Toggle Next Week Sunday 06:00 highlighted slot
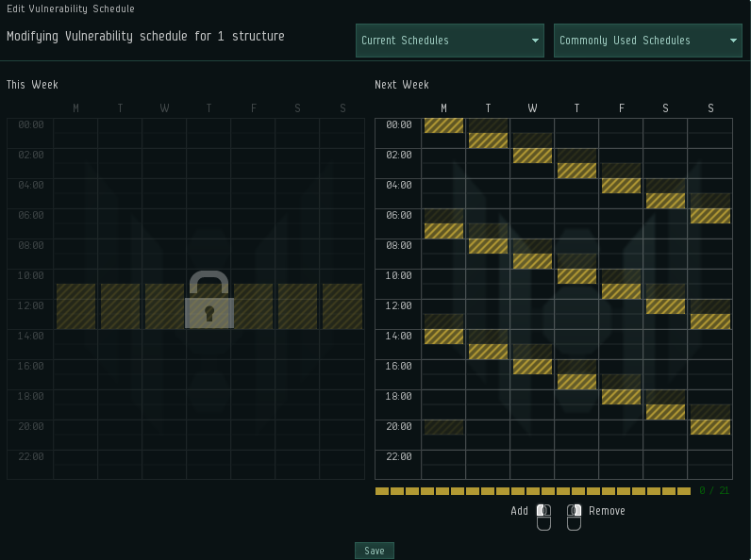This screenshot has height=560, width=751. 709,216
